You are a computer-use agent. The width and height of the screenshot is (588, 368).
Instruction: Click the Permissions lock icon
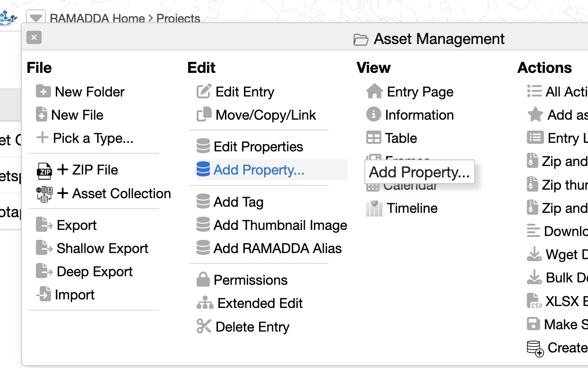(203, 280)
